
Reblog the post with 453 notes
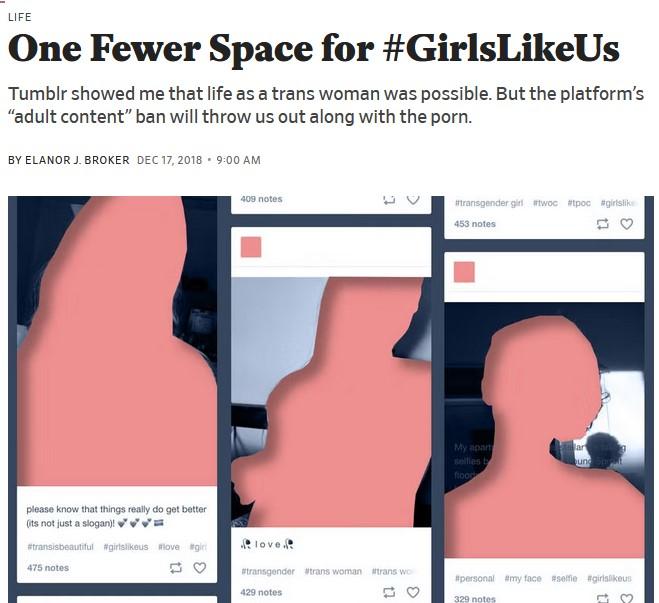(603, 224)
